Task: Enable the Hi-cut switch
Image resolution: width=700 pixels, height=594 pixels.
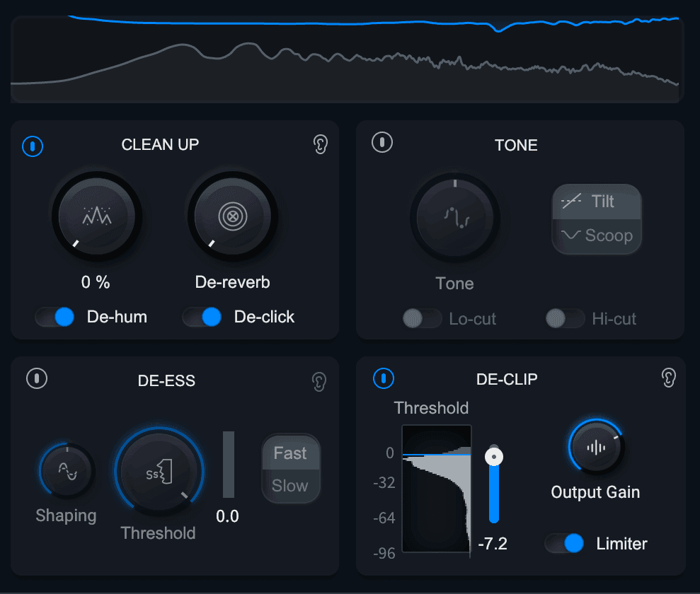Action: pyautogui.click(x=565, y=319)
